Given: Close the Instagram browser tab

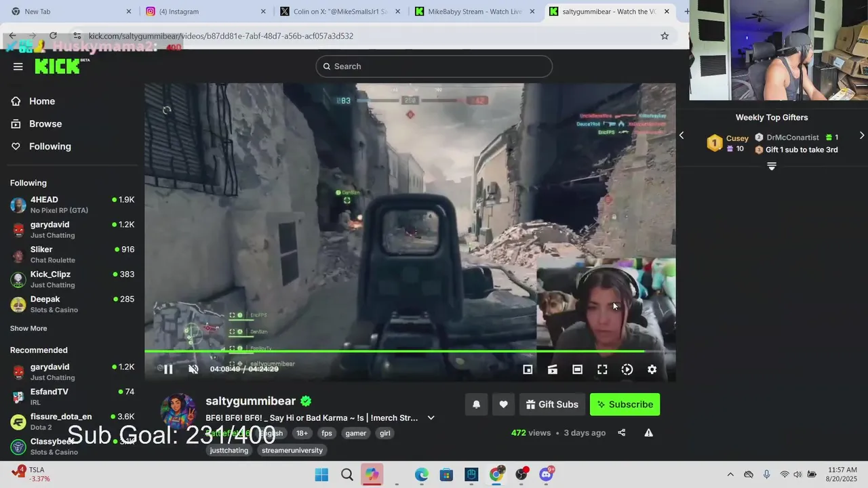Looking at the screenshot, I should tap(263, 12).
